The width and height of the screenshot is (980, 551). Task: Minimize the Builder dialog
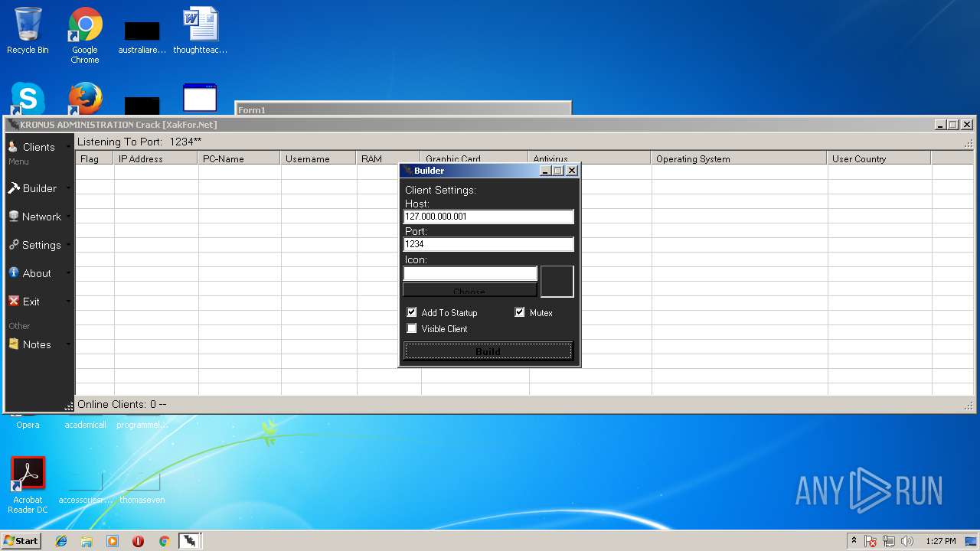click(545, 171)
